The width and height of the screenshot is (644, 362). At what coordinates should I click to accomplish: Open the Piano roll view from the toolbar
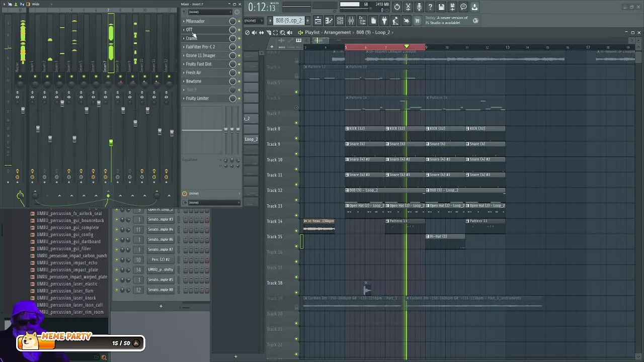pyautogui.click(x=329, y=21)
